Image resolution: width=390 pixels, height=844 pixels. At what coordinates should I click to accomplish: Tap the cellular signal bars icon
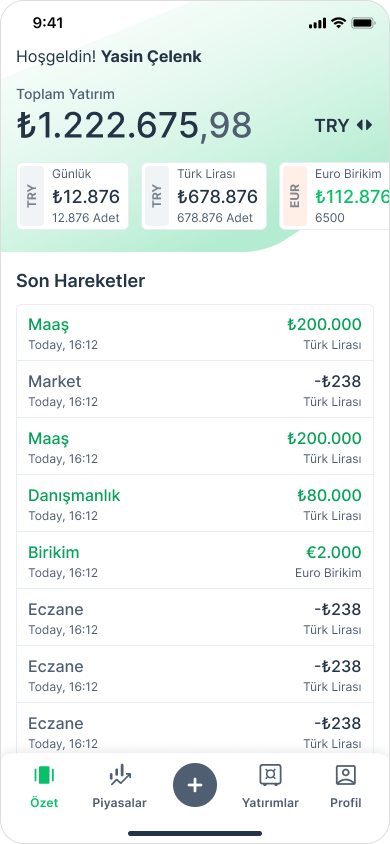[317, 23]
